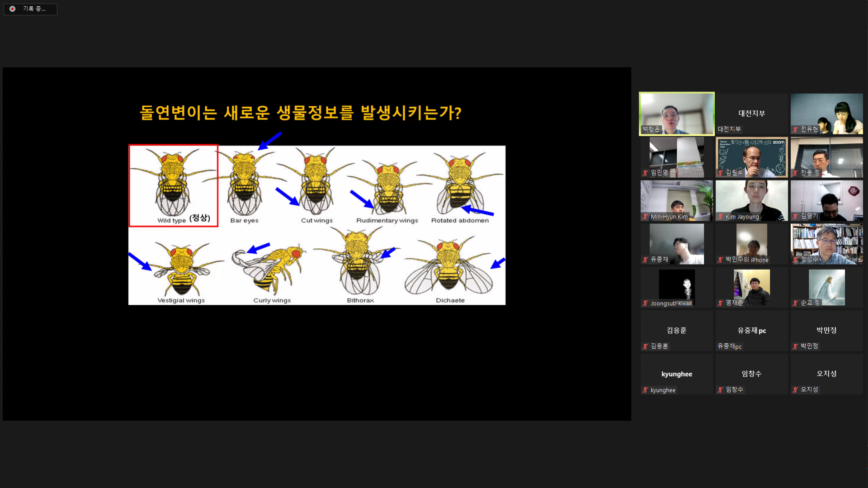
Task: Click the muted mic icon beside 김원석
Action: point(721,173)
